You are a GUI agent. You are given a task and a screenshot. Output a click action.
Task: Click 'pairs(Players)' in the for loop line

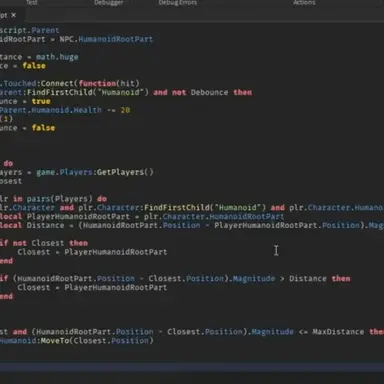59,199
